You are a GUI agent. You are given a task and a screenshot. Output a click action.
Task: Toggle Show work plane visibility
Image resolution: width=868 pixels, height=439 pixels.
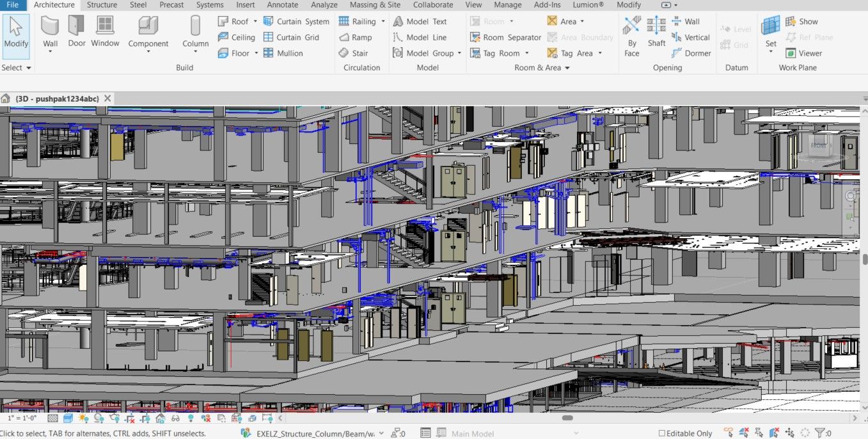click(801, 21)
